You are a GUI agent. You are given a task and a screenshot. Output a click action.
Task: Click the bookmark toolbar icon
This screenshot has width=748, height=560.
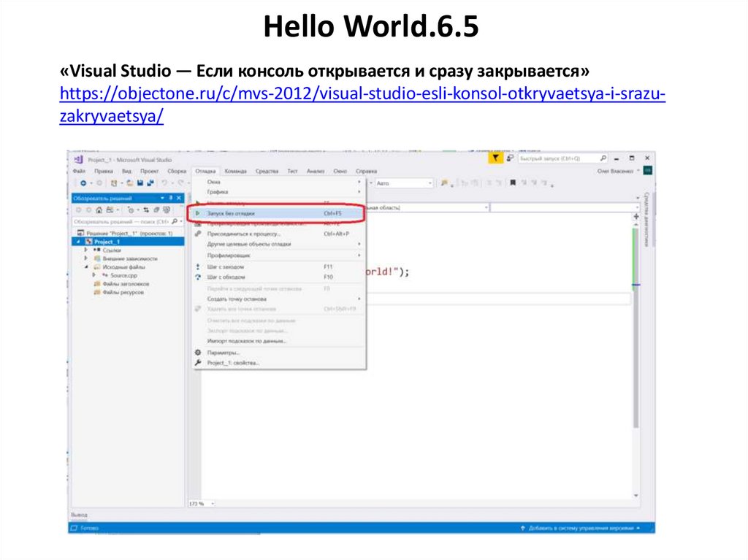pos(513,183)
